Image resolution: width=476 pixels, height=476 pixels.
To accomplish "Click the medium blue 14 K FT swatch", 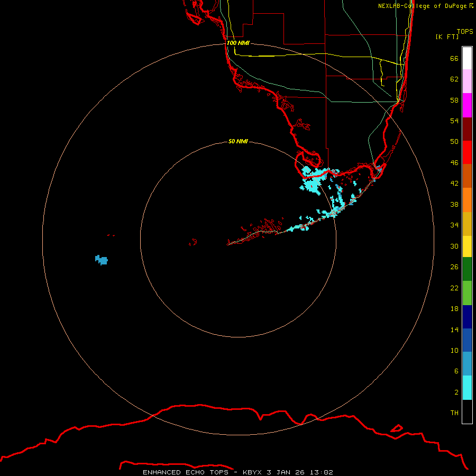I will point(467,340).
